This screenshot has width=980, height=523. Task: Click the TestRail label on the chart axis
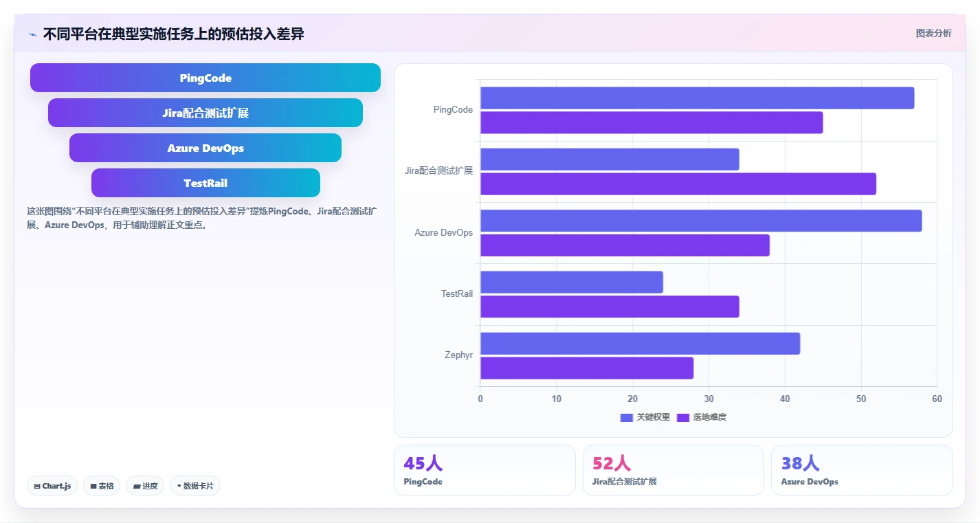pos(457,293)
